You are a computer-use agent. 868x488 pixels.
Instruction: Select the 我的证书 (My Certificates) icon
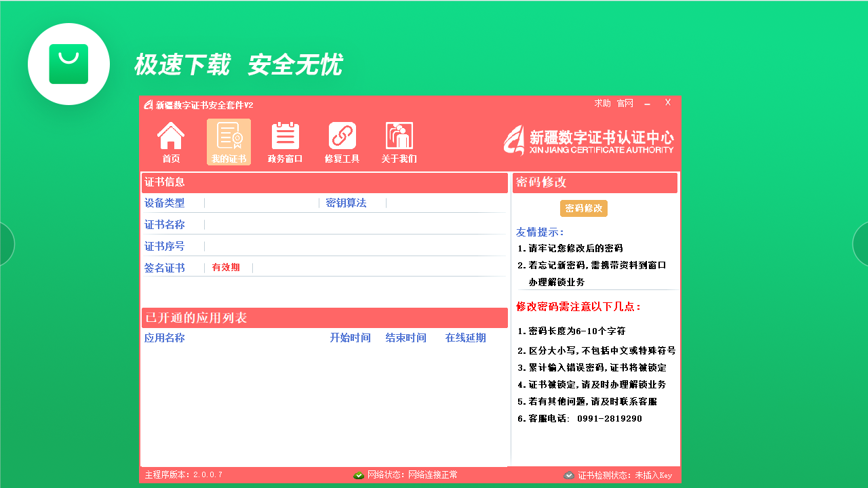point(229,142)
